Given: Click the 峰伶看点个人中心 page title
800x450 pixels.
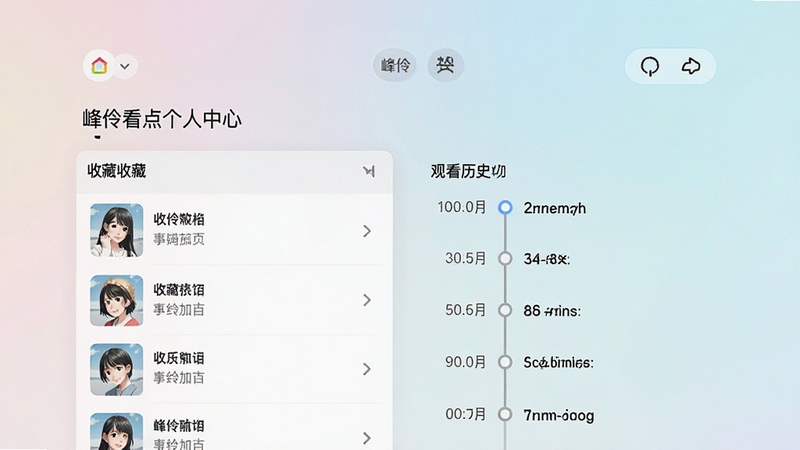Looking at the screenshot, I should [x=162, y=119].
